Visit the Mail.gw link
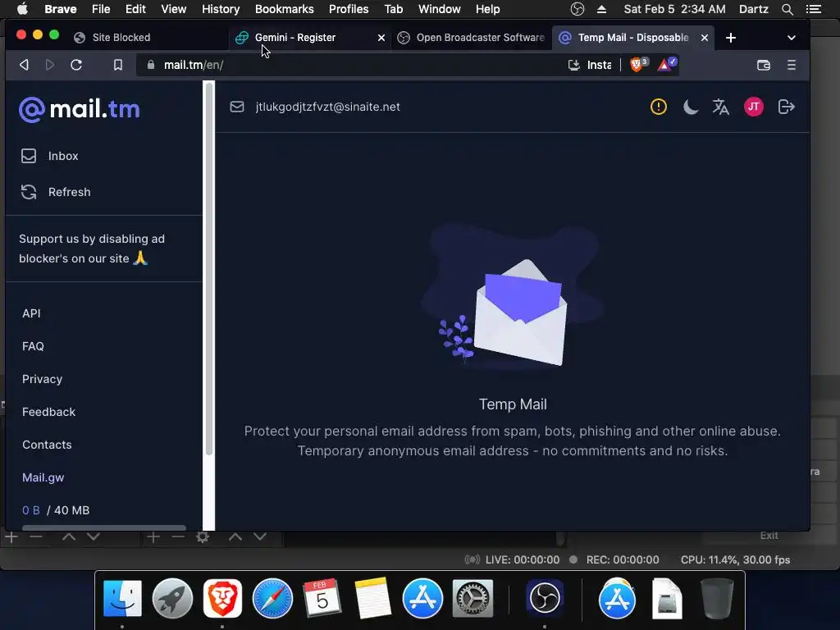 (43, 477)
